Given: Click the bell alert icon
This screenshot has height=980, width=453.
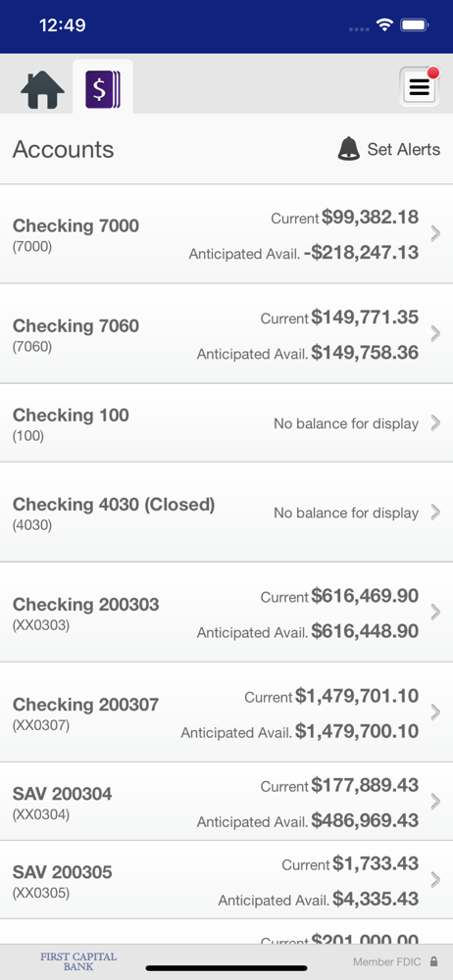Looking at the screenshot, I should click(x=349, y=149).
